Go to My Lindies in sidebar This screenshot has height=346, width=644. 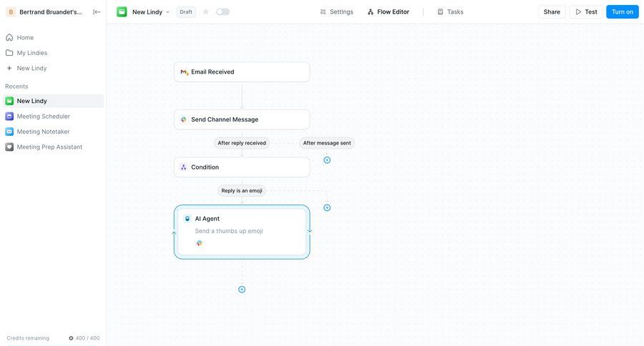31,53
